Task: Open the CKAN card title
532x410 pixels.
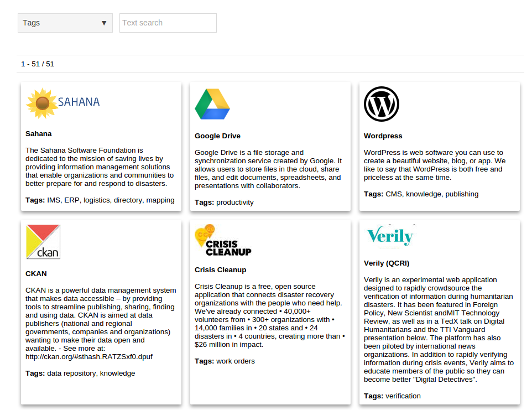Action: pos(36,274)
